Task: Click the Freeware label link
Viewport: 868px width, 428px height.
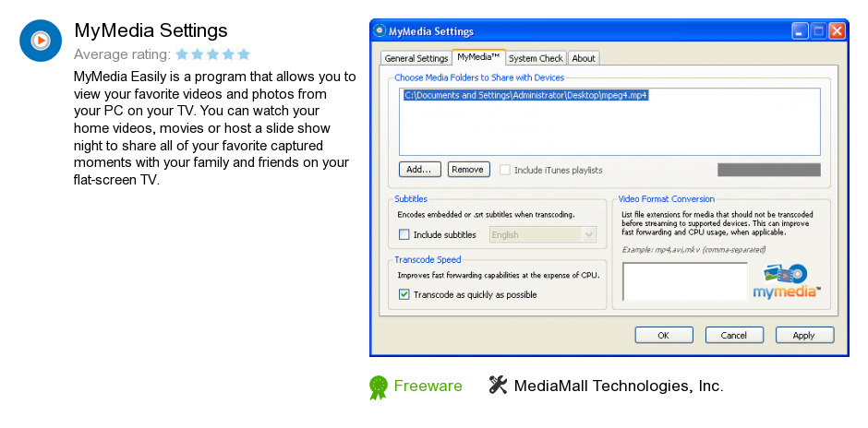Action: (x=428, y=386)
